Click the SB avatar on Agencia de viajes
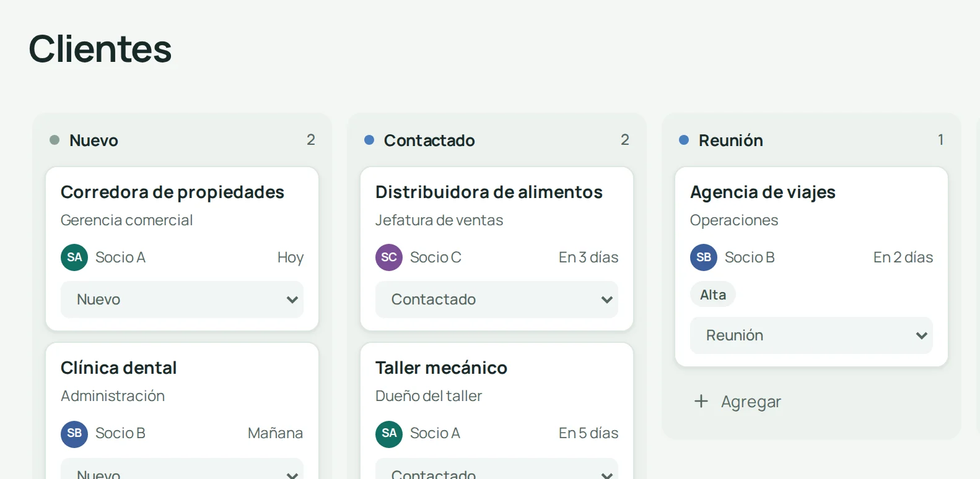Image resolution: width=980 pixels, height=479 pixels. coord(704,257)
